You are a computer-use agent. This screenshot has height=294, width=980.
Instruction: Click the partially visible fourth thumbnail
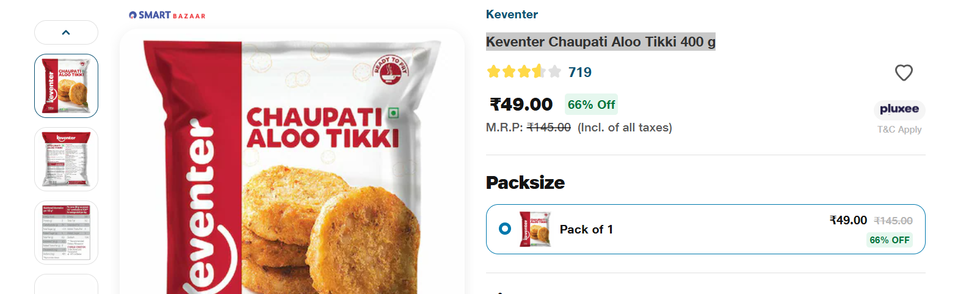point(66,284)
